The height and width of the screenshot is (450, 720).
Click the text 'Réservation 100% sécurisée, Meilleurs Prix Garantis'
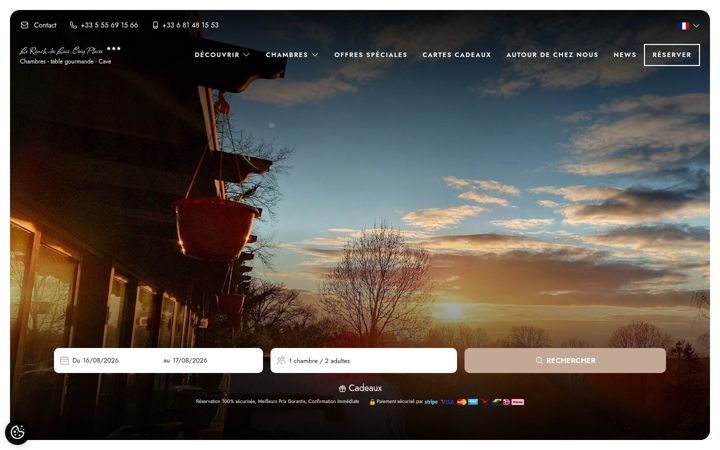(251, 401)
